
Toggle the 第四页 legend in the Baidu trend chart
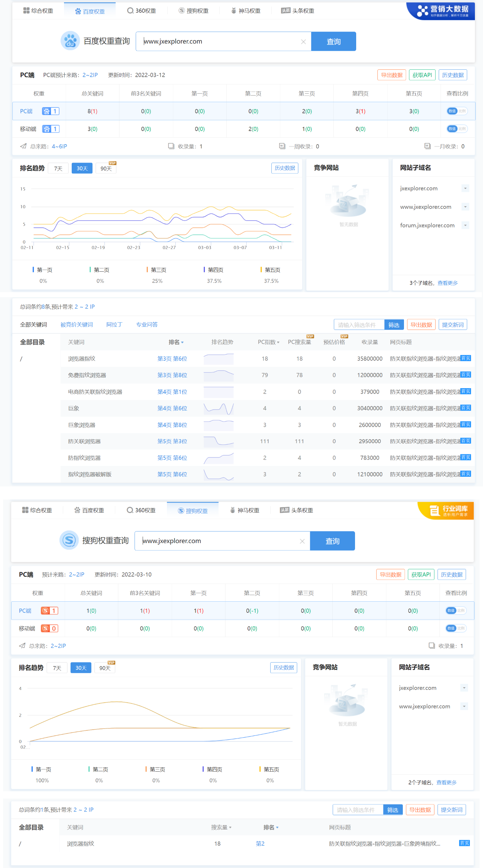(x=214, y=270)
